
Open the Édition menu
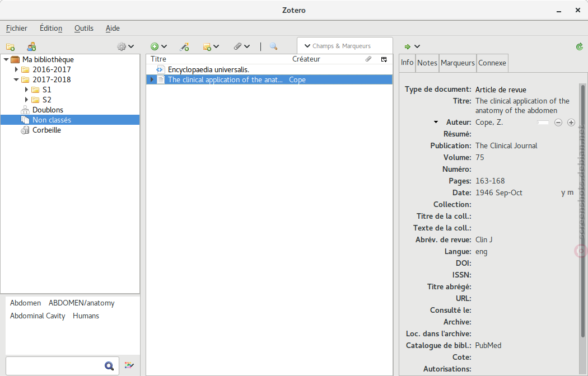(x=51, y=28)
